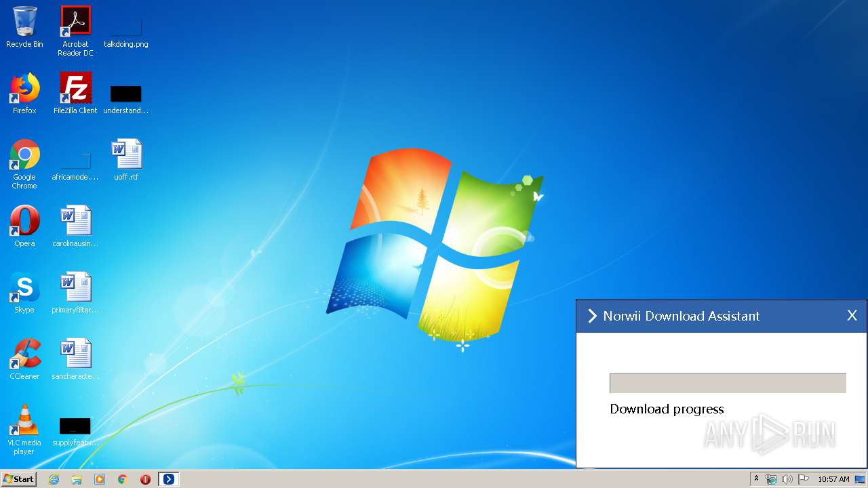Open the Skype desktop shortcut
The image size is (868, 488).
[x=24, y=293]
